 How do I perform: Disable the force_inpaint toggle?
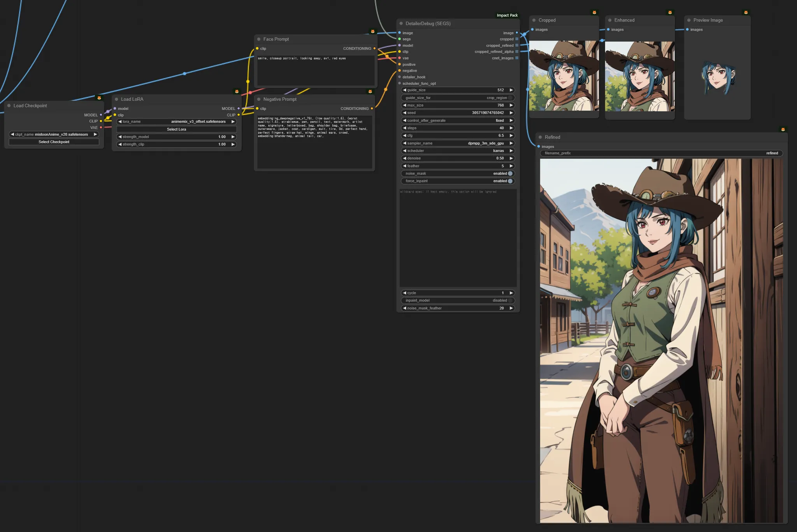coord(510,181)
